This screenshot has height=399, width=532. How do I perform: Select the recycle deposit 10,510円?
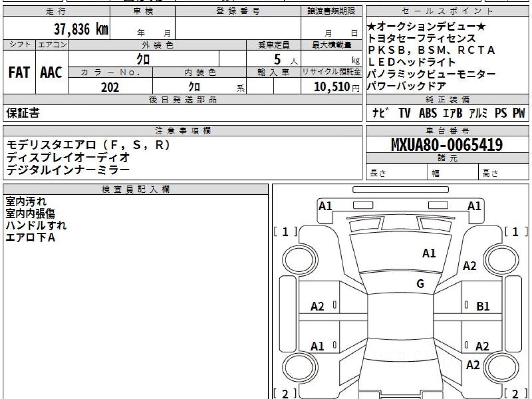coord(337,87)
